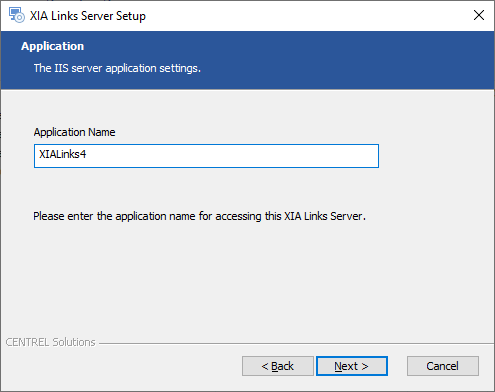The height and width of the screenshot is (392, 495).
Task: Focus the Application Name input field
Action: (206, 156)
